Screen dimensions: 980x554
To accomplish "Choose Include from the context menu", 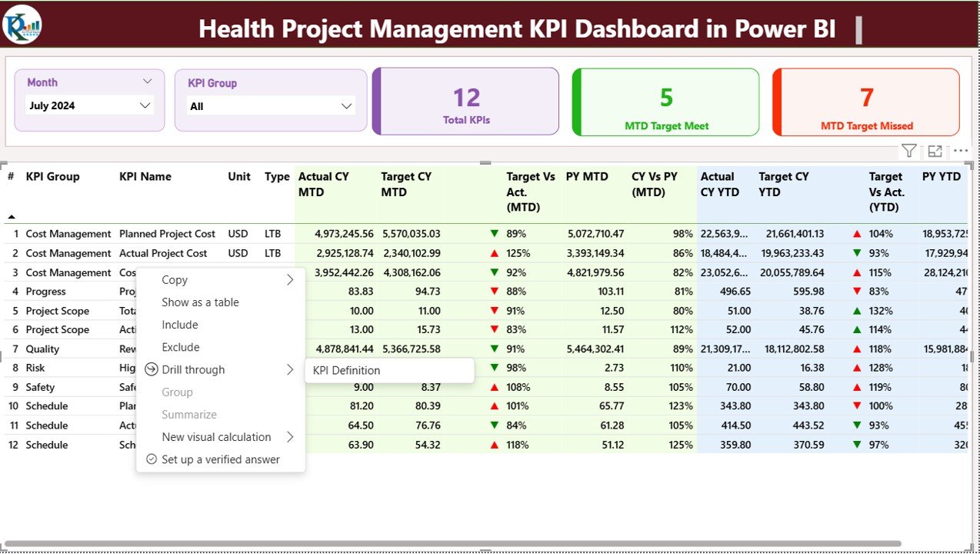I will tap(180, 325).
